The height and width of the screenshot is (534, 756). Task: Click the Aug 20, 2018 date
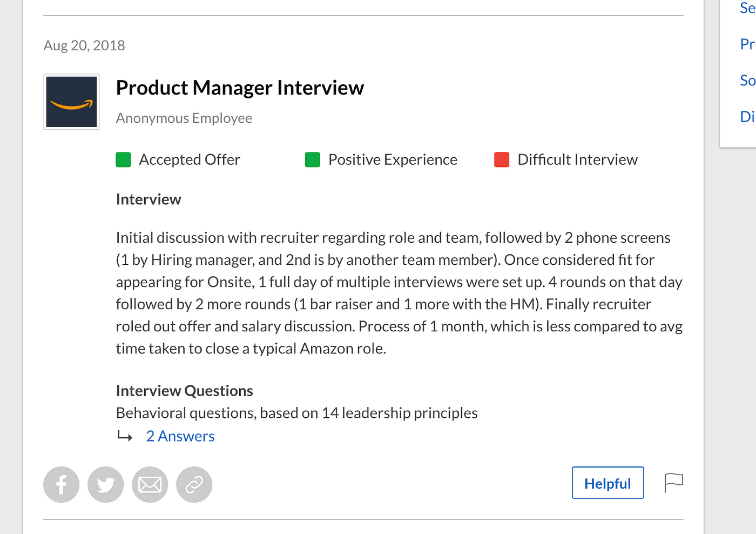tap(84, 45)
